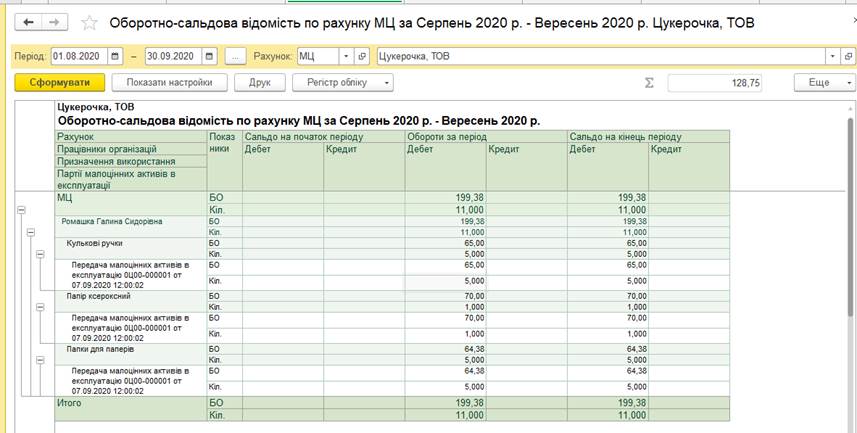This screenshot has width=857, height=433.
Task: Collapse the Ромашка Галина Сидорівна group
Action: [x=30, y=232]
